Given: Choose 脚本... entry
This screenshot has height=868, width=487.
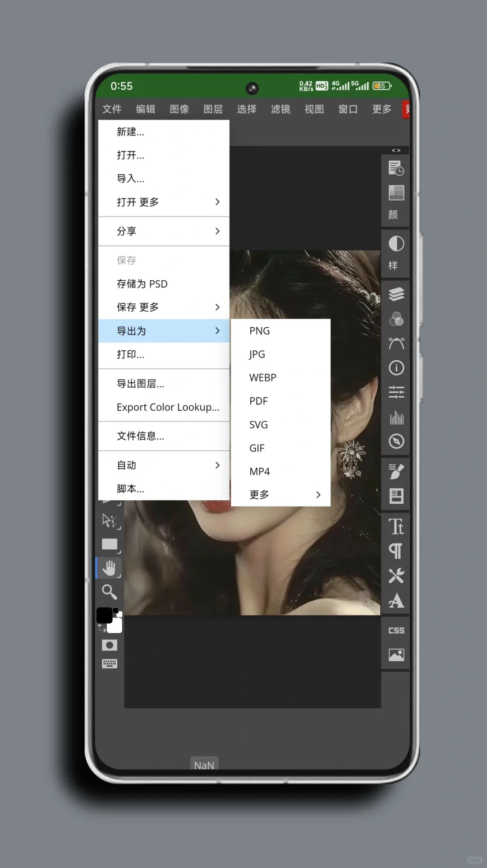Looking at the screenshot, I should coord(164,489).
